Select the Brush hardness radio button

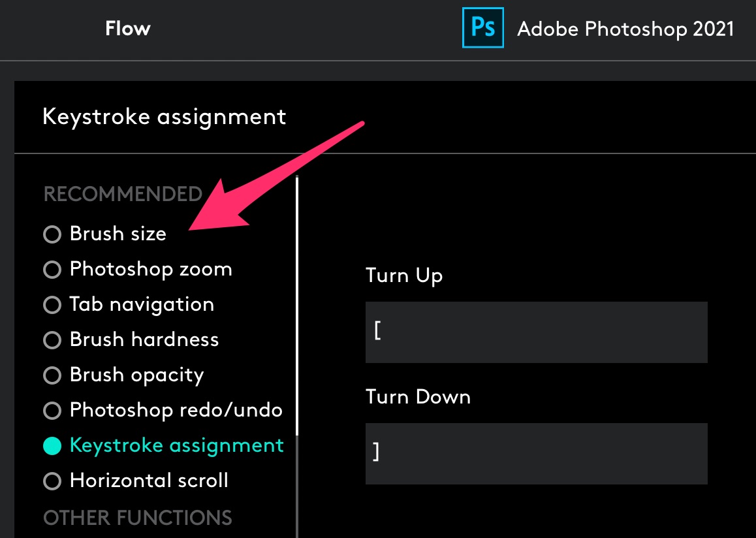pos(52,340)
